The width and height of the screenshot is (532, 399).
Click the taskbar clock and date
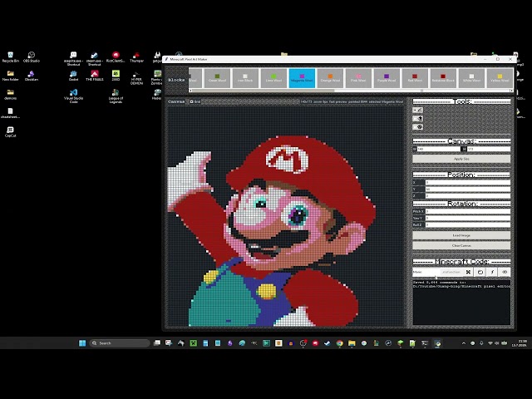(x=520, y=343)
